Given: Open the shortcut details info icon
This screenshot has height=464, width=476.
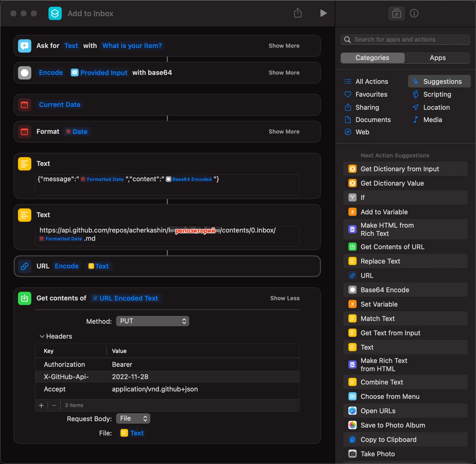Looking at the screenshot, I should point(414,13).
